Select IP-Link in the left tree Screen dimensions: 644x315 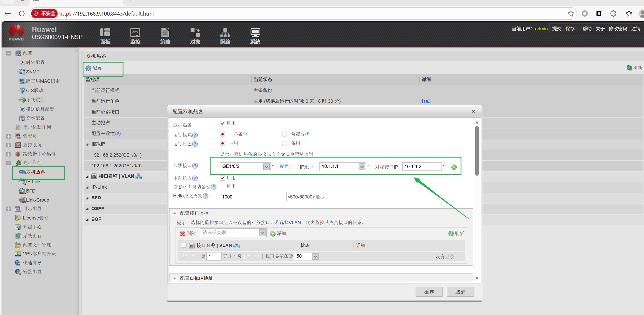33,182
